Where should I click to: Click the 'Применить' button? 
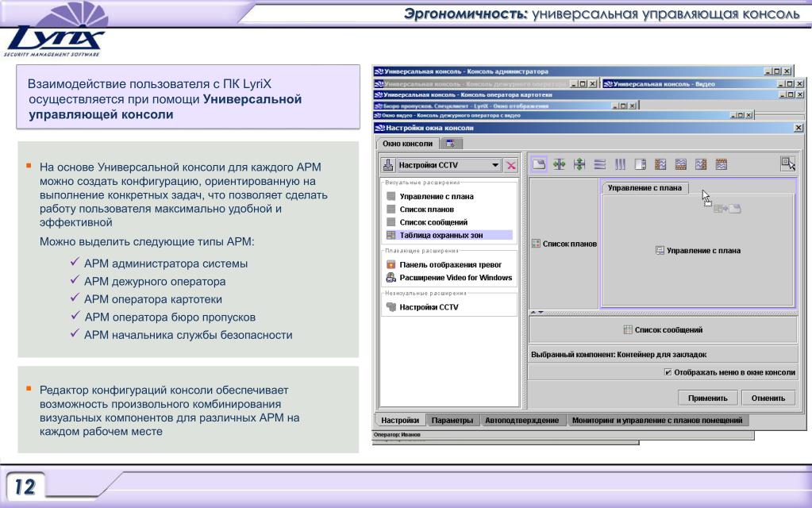(707, 398)
